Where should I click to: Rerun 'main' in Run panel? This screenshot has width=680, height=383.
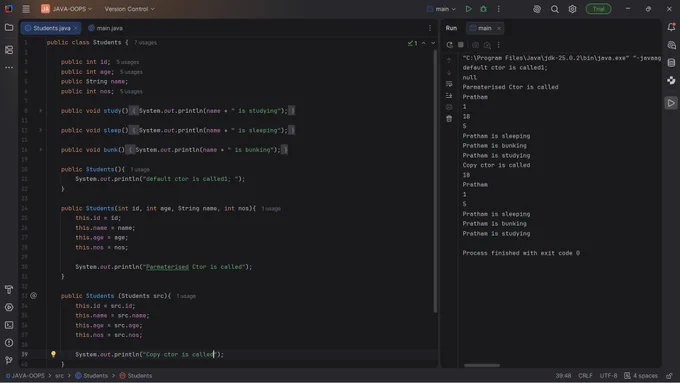coord(449,45)
